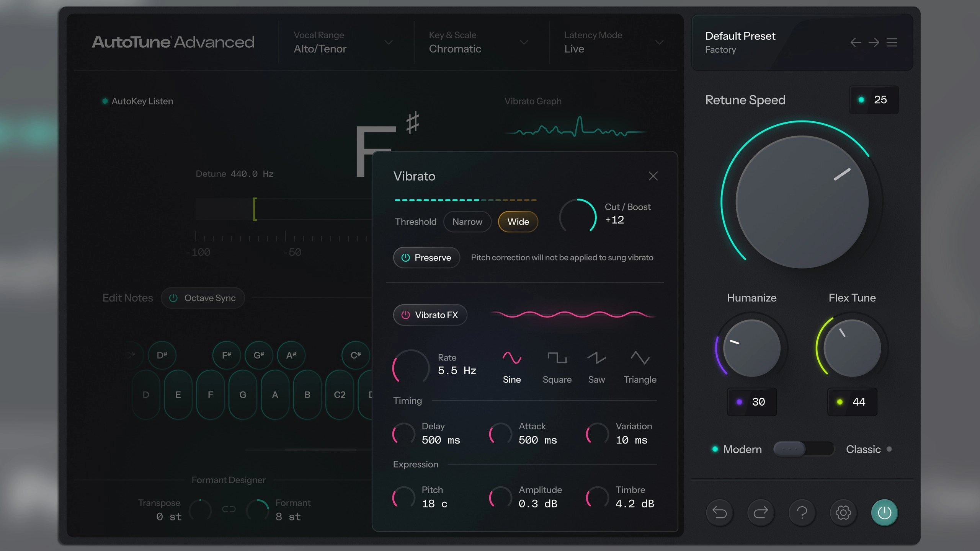Viewport: 980px width, 551px height.
Task: Toggle the teal plugin power button
Action: [884, 512]
